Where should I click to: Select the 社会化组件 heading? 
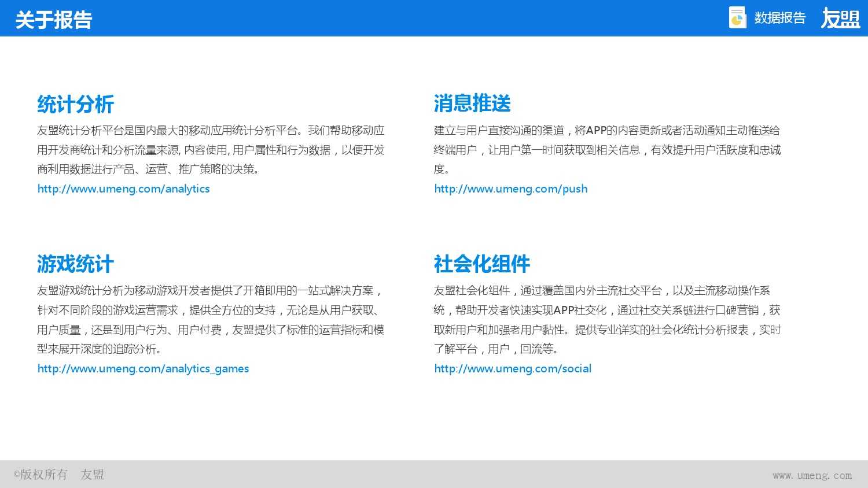click(x=481, y=264)
